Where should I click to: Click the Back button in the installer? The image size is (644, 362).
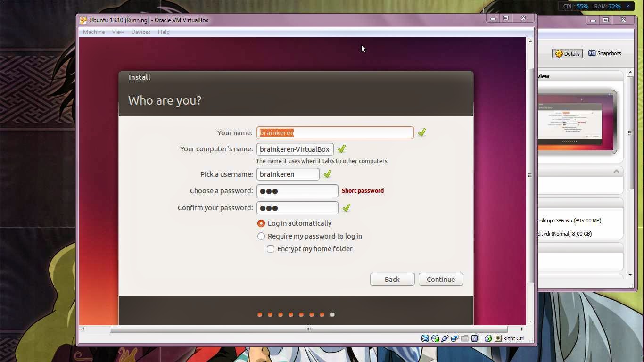[392, 279]
